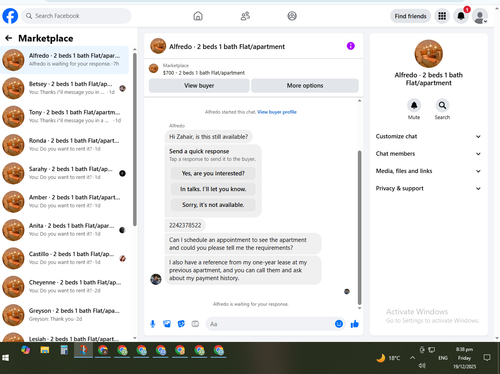This screenshot has height=374, width=500.
Task: Click the View buyer button
Action: pyautogui.click(x=199, y=86)
